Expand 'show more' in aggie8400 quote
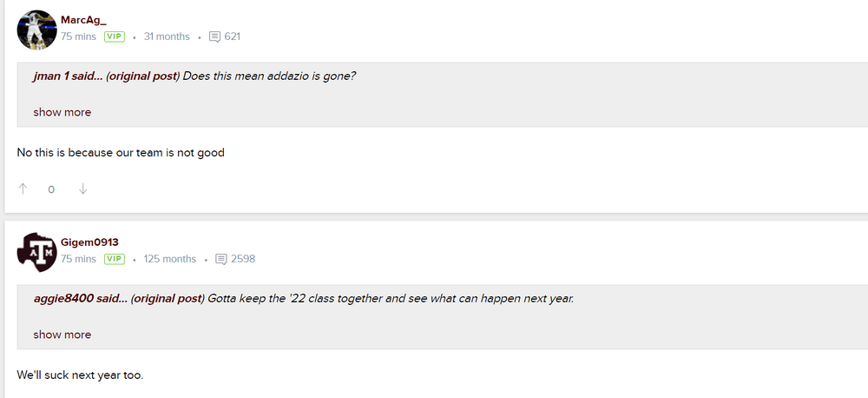868x398 pixels. [x=62, y=335]
